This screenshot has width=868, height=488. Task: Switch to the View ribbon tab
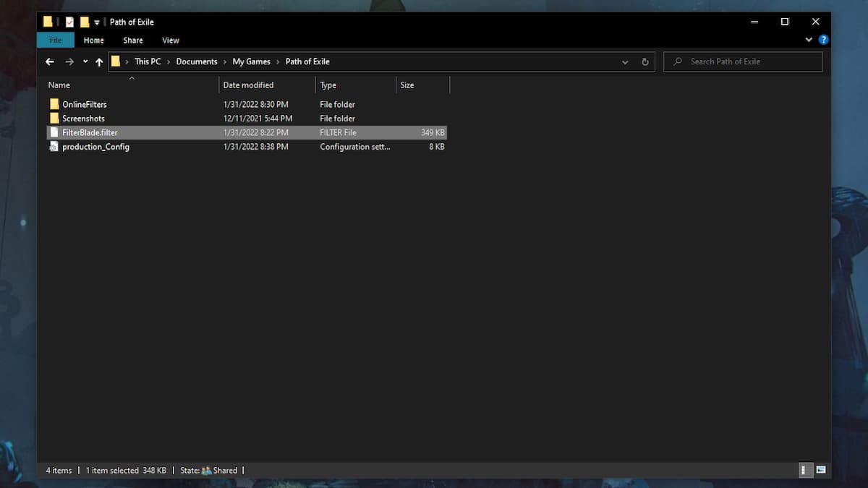tap(171, 40)
